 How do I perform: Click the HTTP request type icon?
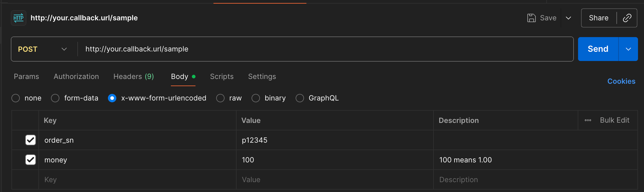pos(19,18)
